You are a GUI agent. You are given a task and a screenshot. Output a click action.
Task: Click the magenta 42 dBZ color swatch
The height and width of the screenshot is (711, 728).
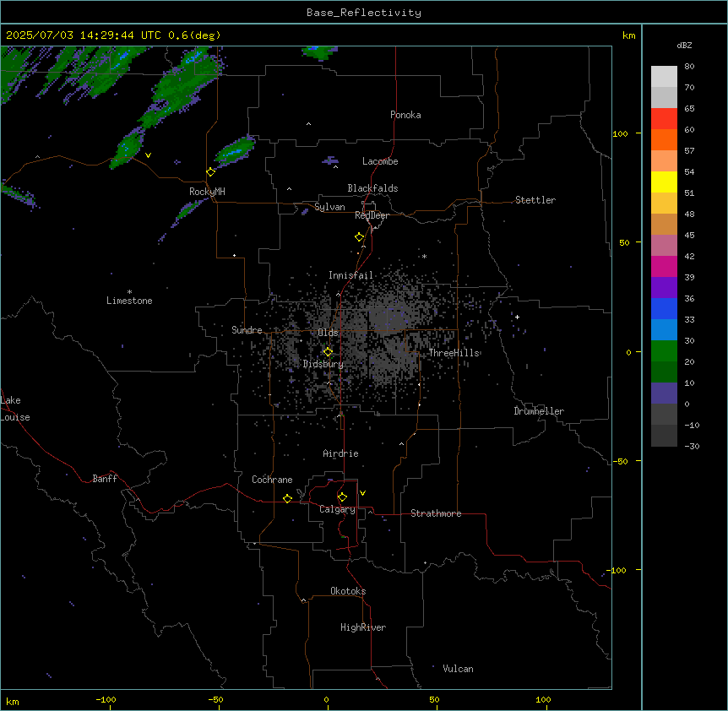coord(664,266)
